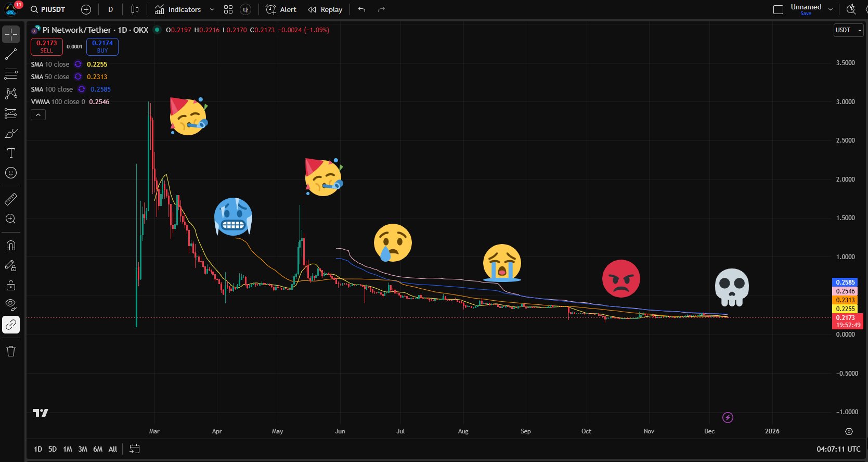Open the indicator templates grid icon
Viewport: 868px width, 462px height.
[x=228, y=9]
